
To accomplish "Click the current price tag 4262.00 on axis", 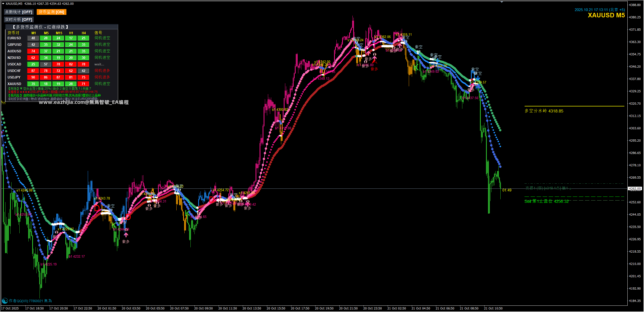I will pyautogui.click(x=635, y=189).
